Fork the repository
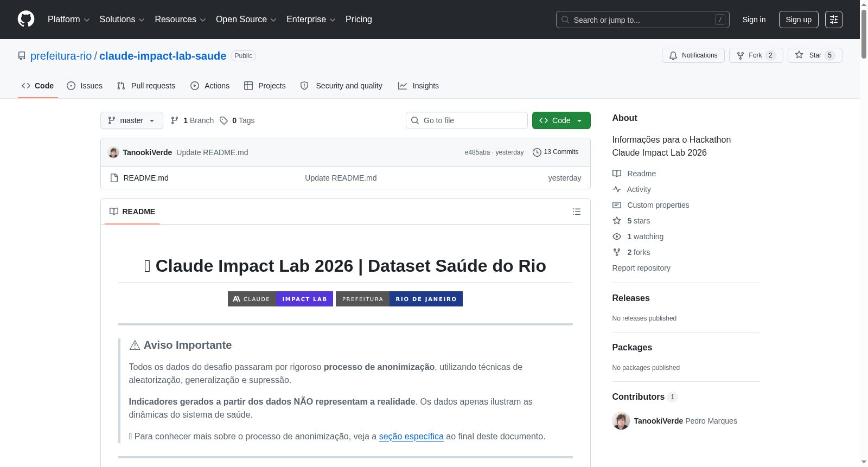The width and height of the screenshot is (868, 467). coord(756,55)
